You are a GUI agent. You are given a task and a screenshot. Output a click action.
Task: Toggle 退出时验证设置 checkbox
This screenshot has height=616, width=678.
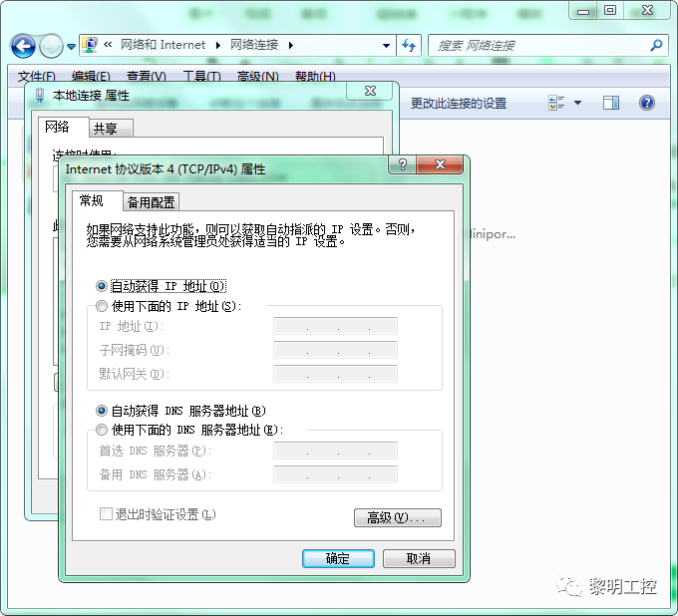pos(106,514)
